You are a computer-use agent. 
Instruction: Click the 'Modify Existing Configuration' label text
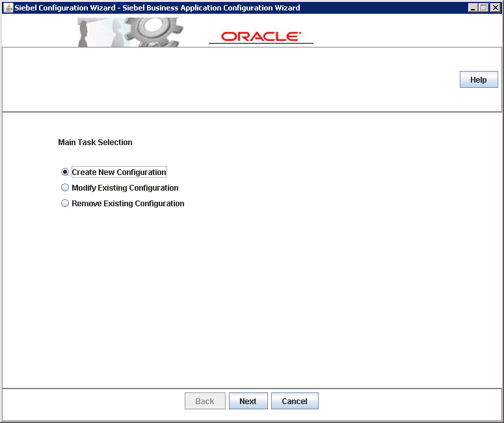pyautogui.click(x=125, y=188)
